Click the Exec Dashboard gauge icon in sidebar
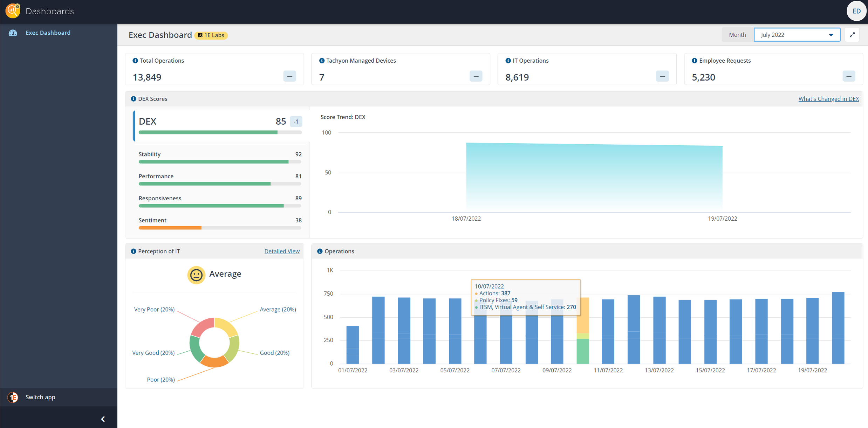 coord(13,33)
